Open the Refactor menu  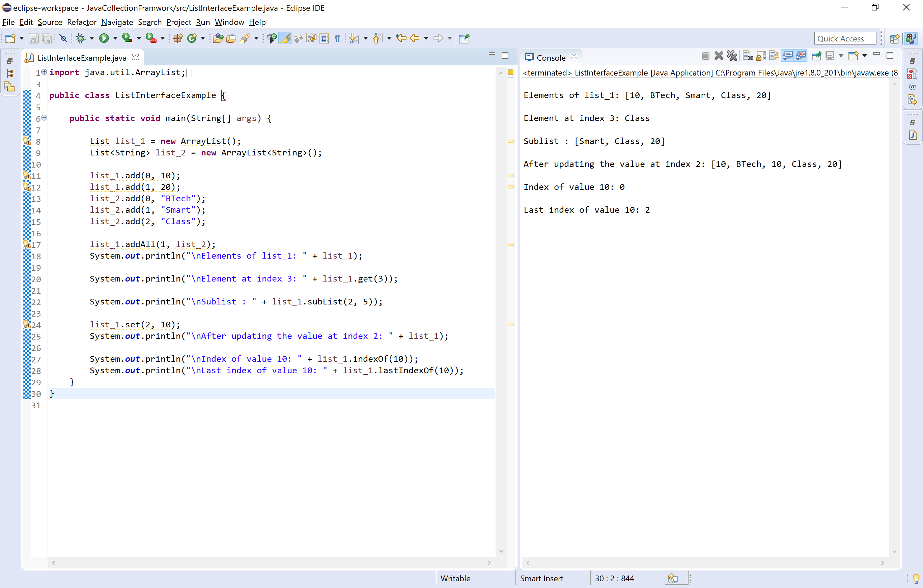pyautogui.click(x=81, y=22)
